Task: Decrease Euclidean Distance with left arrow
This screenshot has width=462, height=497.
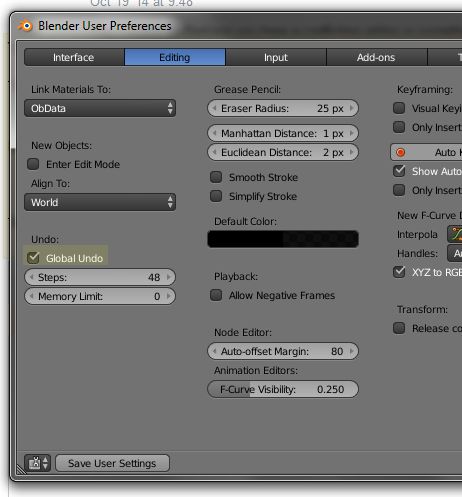Action: 215,152
